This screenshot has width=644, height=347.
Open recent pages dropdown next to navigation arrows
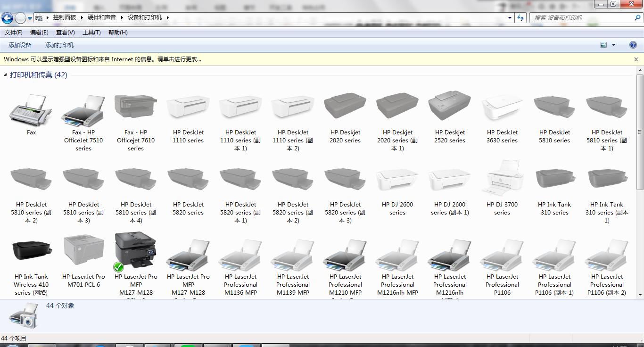(30, 18)
